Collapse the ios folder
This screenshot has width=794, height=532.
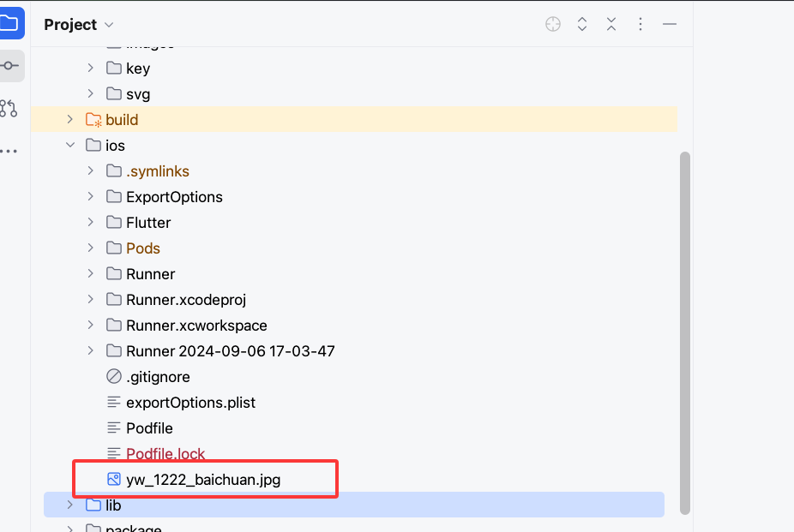(70, 146)
